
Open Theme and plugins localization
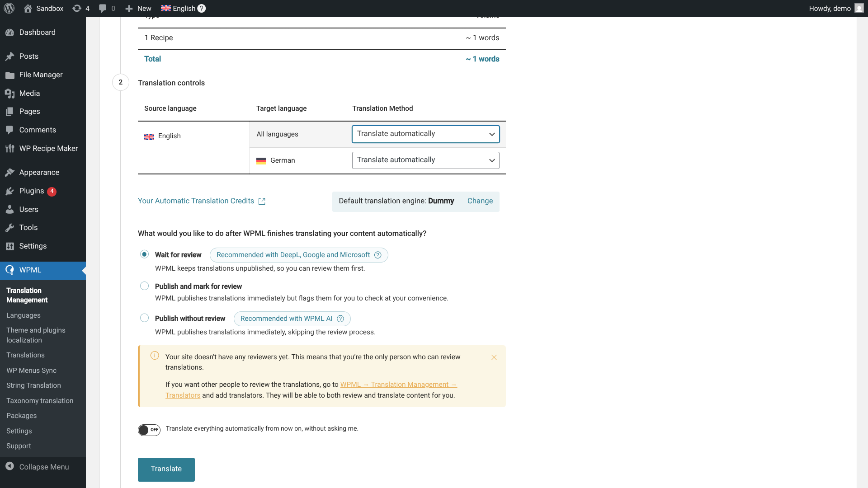click(x=36, y=335)
